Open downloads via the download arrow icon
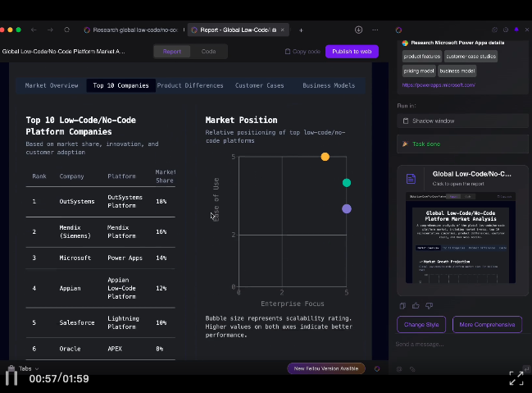The image size is (532, 393). [x=358, y=30]
